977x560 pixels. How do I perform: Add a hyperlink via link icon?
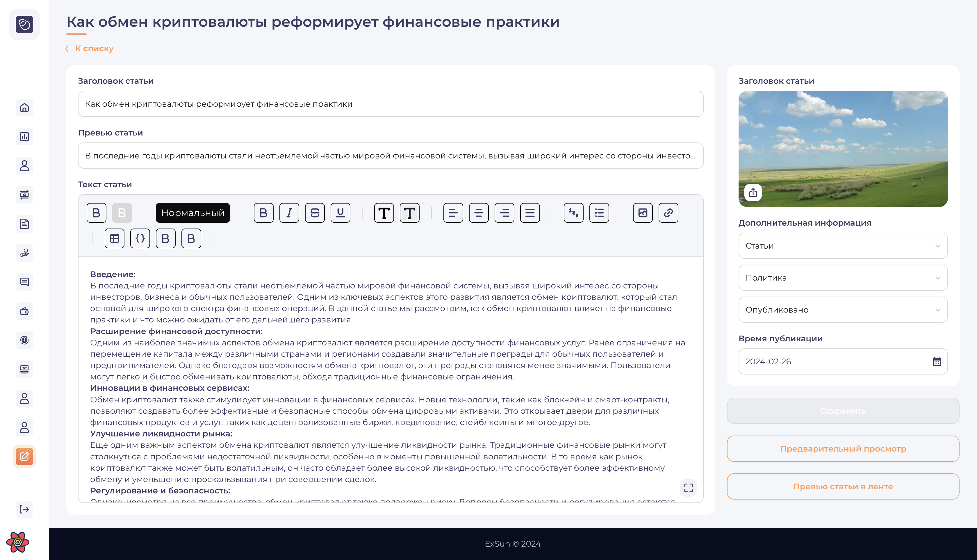(x=668, y=213)
